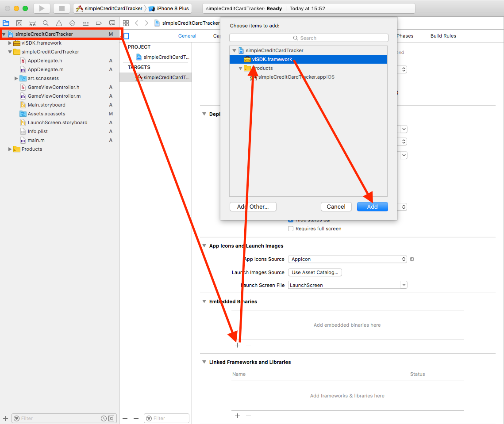Viewport: 504px width, 424px height.
Task: Open the Build Rules tab
Action: point(443,36)
